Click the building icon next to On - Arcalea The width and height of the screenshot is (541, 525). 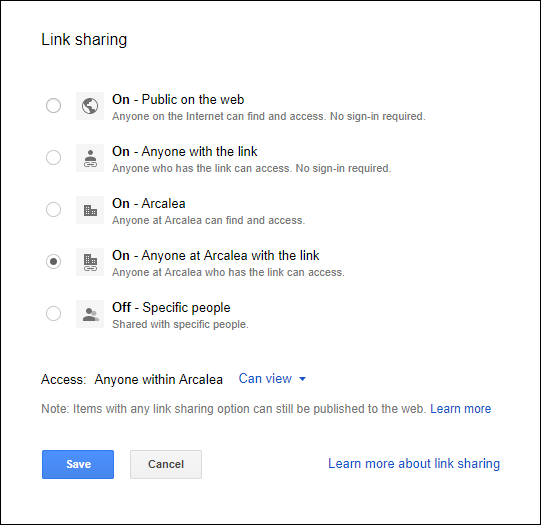coord(90,210)
